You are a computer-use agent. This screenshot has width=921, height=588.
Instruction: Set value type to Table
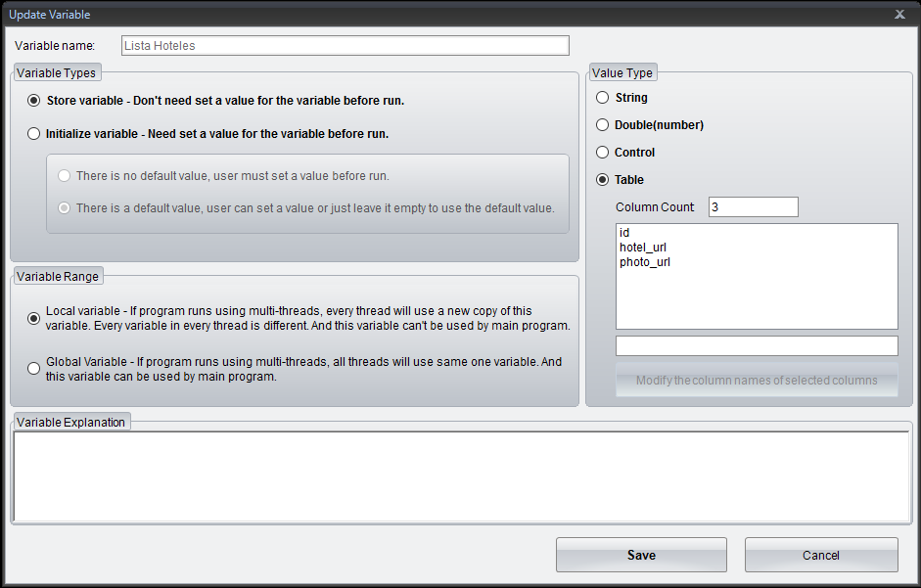click(603, 180)
